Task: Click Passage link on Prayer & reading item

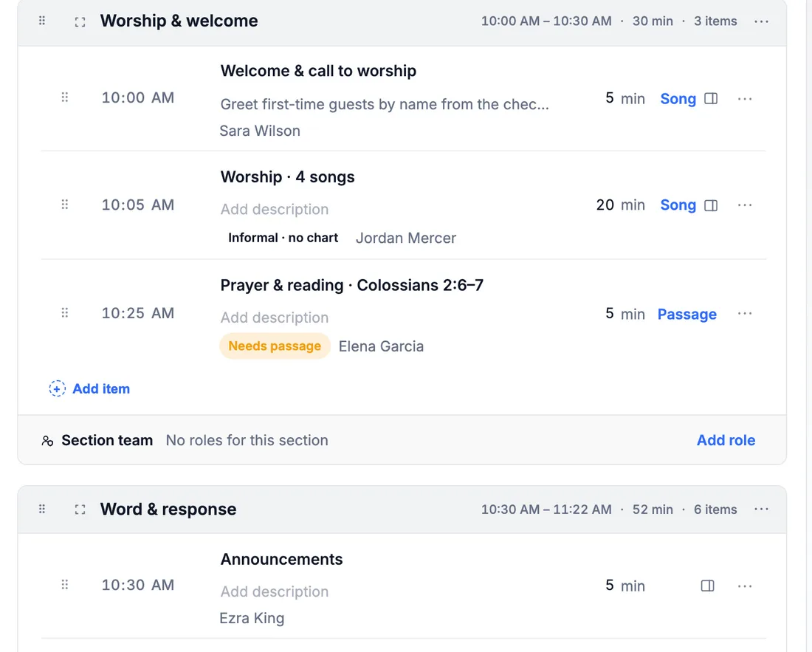Action: tap(687, 314)
